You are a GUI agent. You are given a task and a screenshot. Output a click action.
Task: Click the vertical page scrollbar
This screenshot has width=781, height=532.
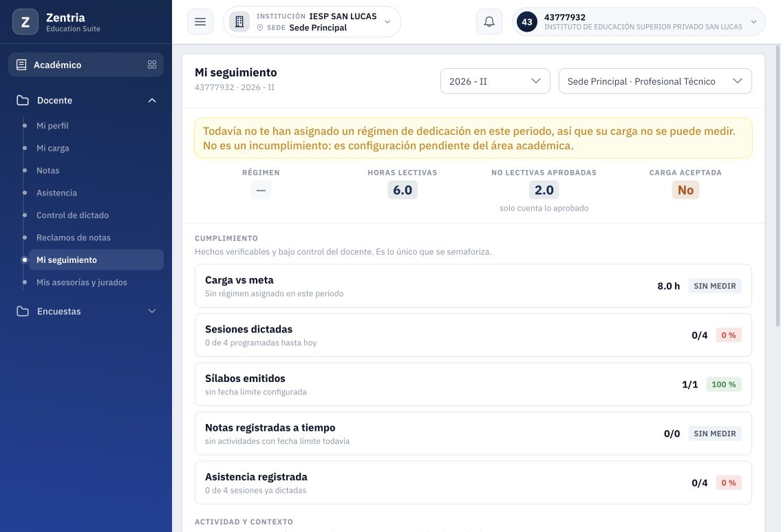[778, 187]
